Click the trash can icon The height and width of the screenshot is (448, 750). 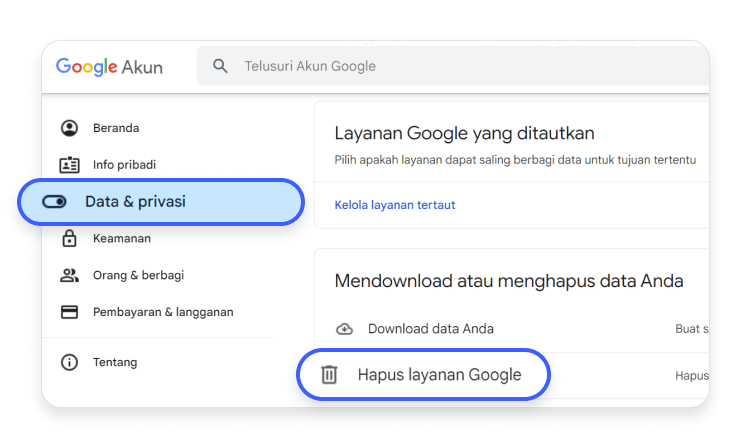[329, 374]
